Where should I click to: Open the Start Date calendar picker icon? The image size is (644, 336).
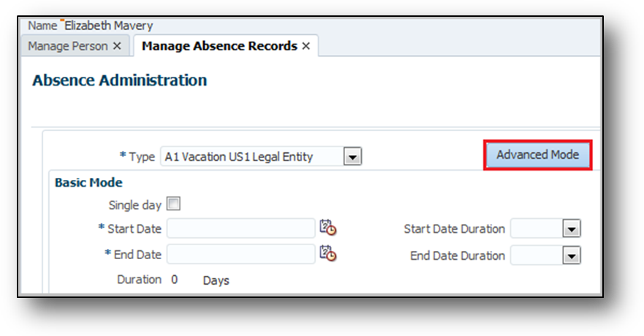coord(328,228)
